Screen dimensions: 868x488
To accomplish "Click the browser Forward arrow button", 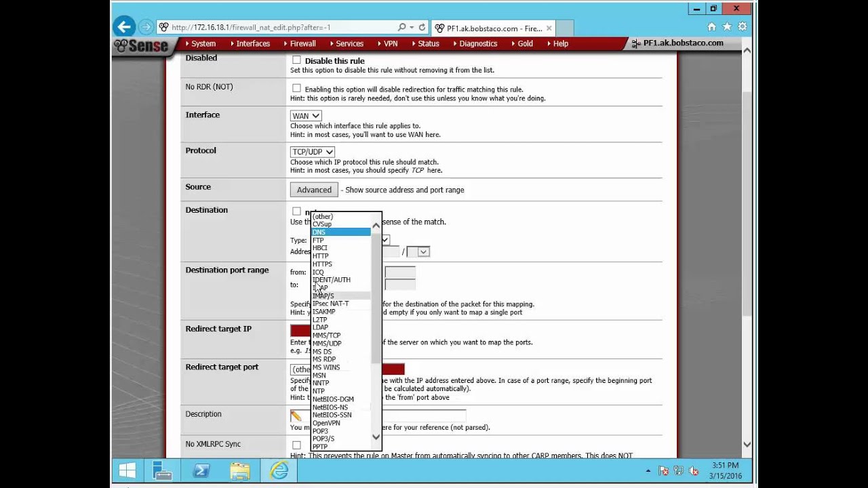I will [x=146, y=27].
